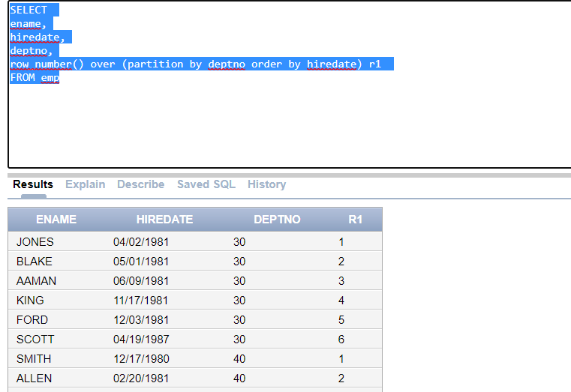This screenshot has width=571, height=392.
Task: Click hiredate 04/02/1981
Action: coord(141,242)
